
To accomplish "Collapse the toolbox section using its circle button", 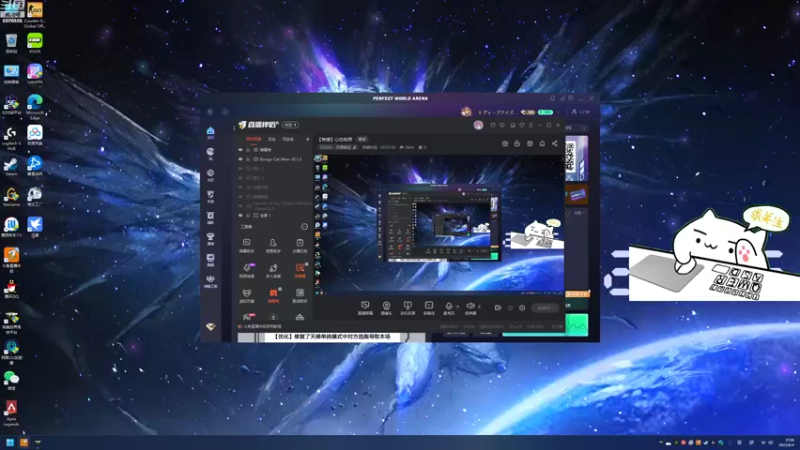I will [x=304, y=227].
